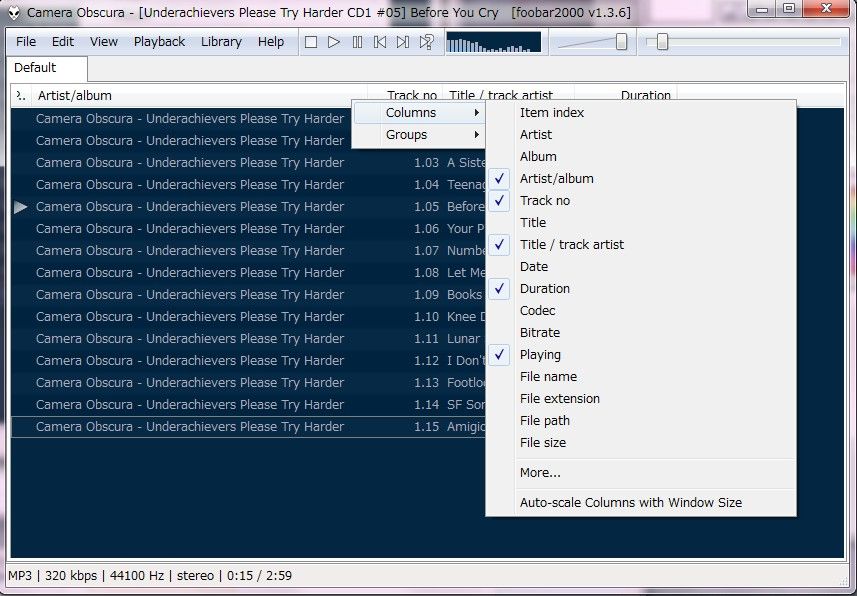Select track 1.06 row
Viewport: 857px width, 596px height.
pyautogui.click(x=249, y=229)
